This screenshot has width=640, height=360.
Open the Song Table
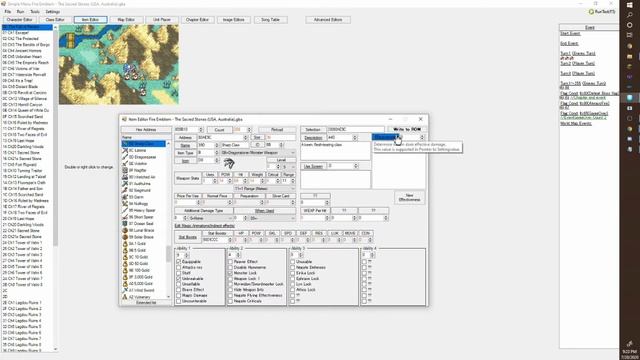pyautogui.click(x=271, y=20)
